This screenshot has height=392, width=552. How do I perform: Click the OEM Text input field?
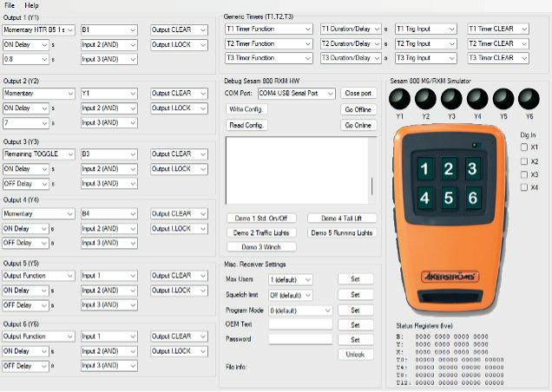coord(300,324)
